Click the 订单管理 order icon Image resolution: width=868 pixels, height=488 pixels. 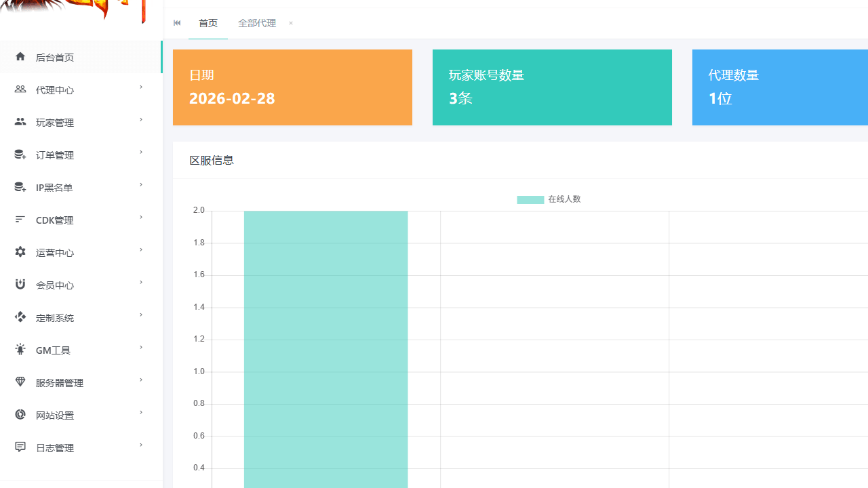pos(20,154)
